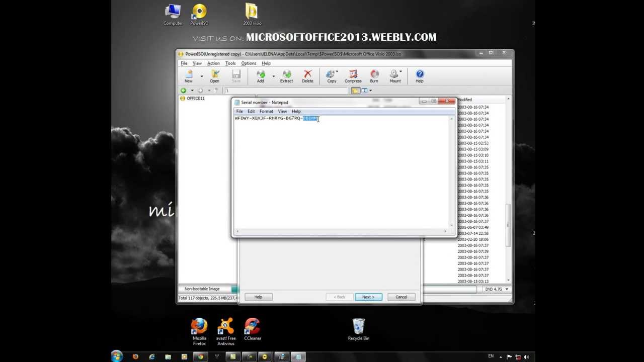644x362 pixels.
Task: Open the View menu in Notepad
Action: tap(283, 111)
